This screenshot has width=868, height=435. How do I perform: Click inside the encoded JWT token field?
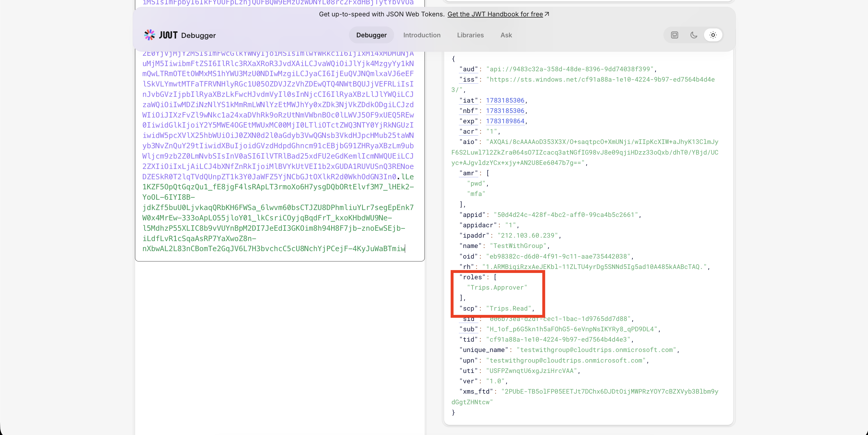pos(280,152)
